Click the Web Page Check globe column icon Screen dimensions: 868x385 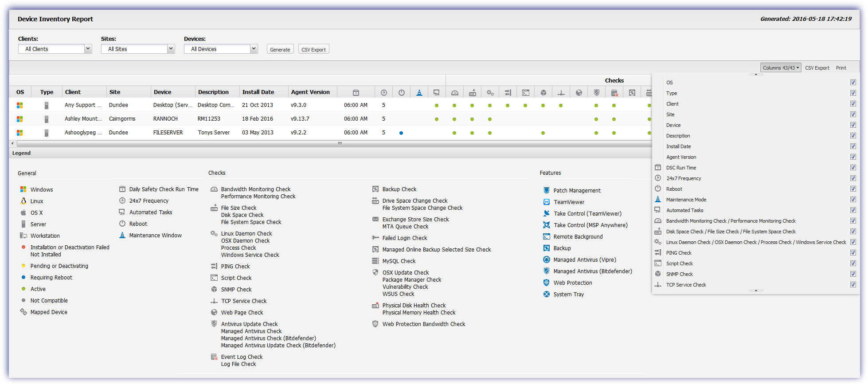[579, 93]
